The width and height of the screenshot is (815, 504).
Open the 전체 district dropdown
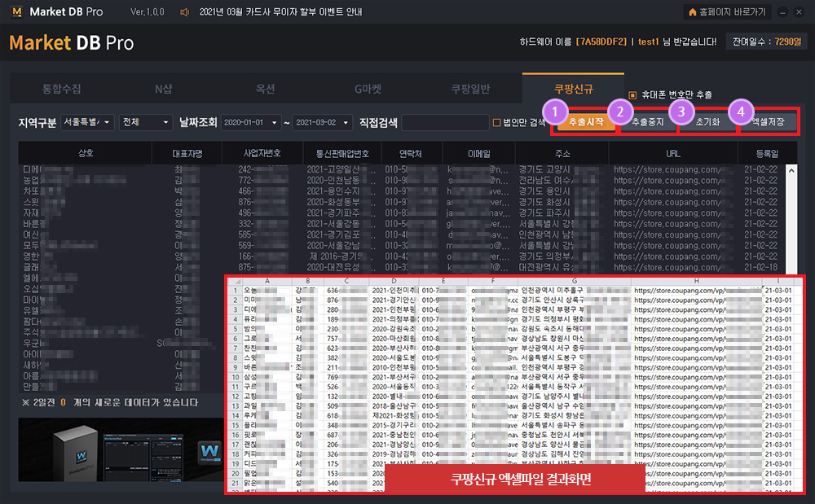coord(145,123)
